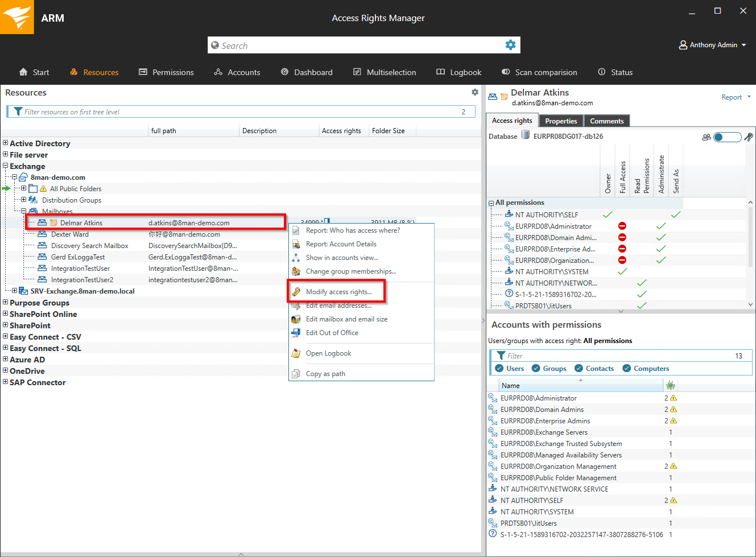Expand the Active Directory tree node
The width and height of the screenshot is (756, 557).
5,143
